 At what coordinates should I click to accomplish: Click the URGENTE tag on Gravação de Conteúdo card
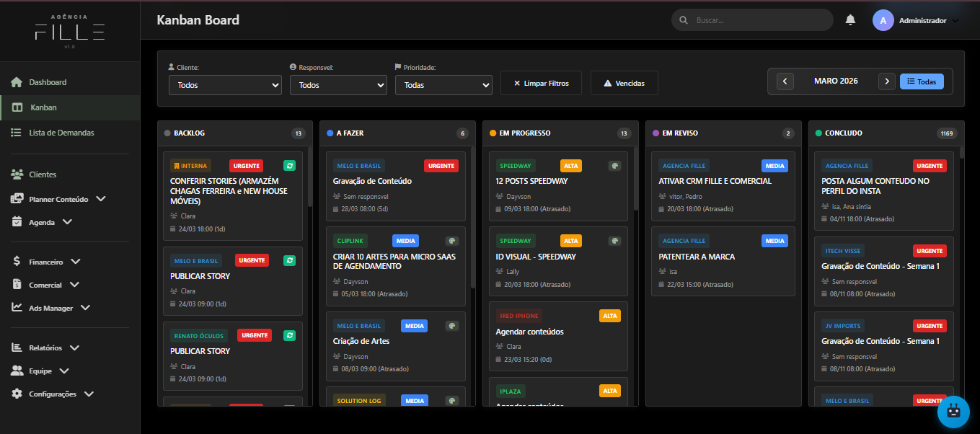point(441,166)
